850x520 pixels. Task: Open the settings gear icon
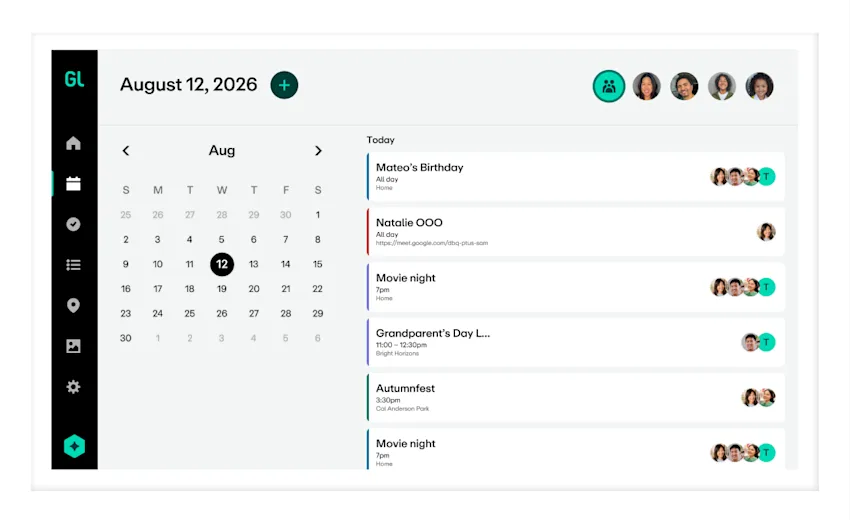73,387
